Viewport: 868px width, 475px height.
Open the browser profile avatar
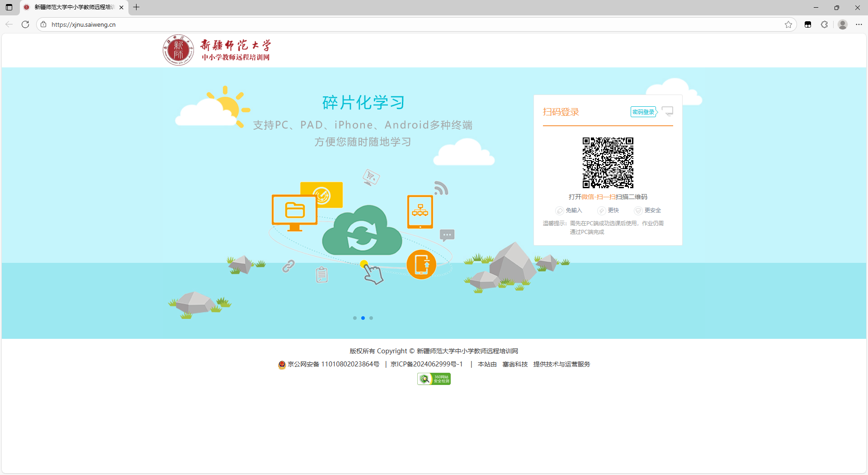click(842, 24)
